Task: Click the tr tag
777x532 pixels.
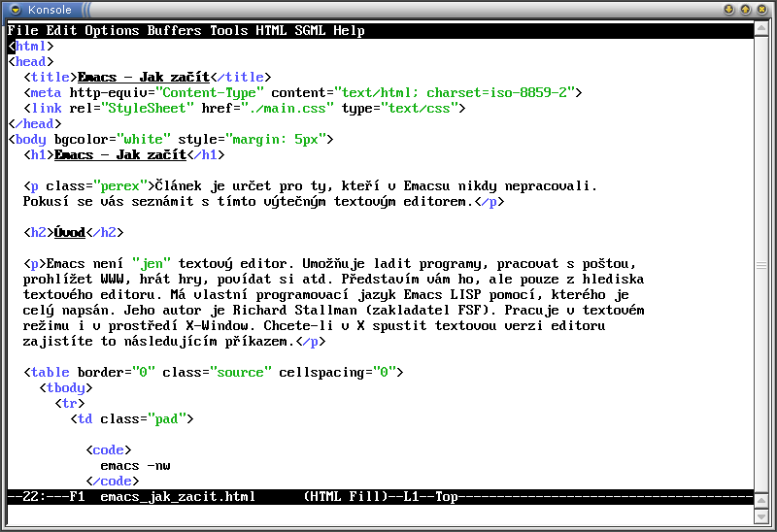Action: point(69,403)
